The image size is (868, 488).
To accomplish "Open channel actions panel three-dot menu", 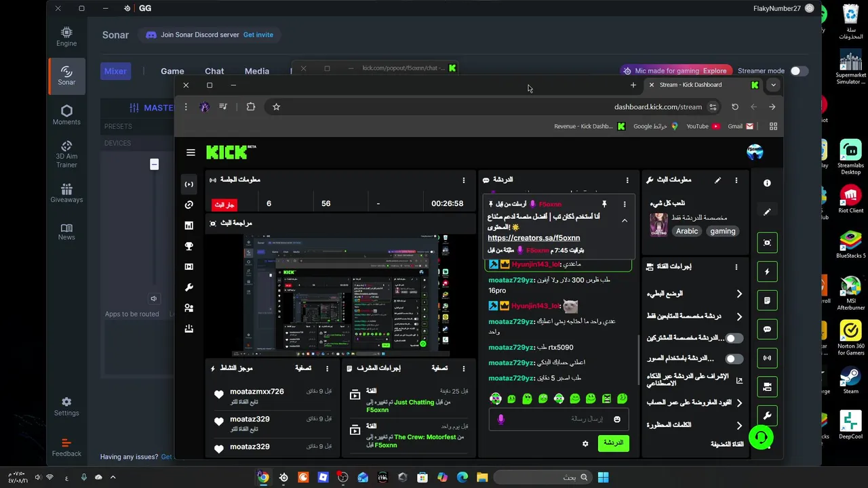I will pyautogui.click(x=736, y=267).
